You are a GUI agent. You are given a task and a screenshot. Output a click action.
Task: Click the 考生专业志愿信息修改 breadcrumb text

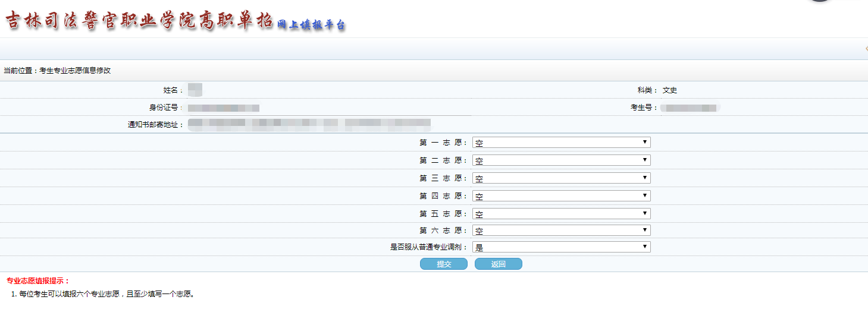click(x=75, y=71)
